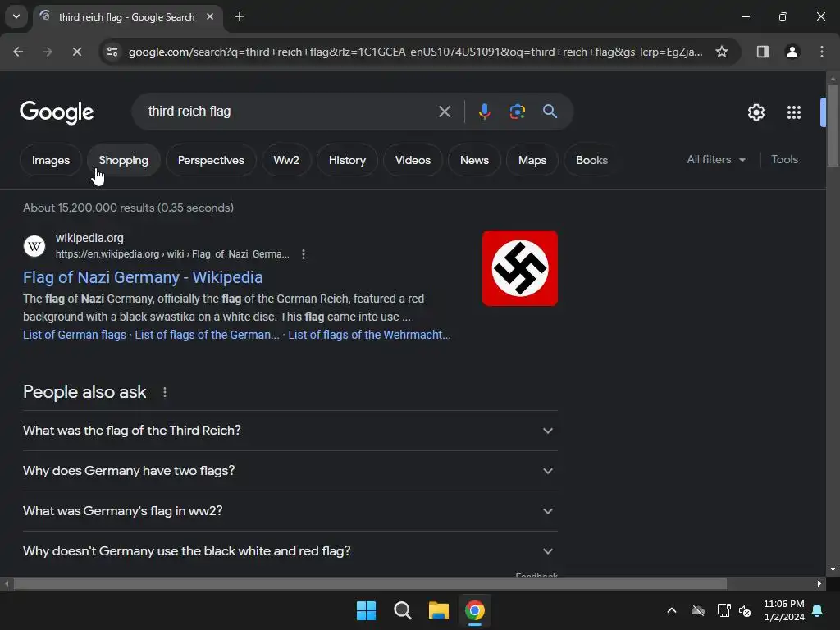This screenshot has width=840, height=630.
Task: Open the Wikipedia result's three-dot options
Action: (x=304, y=254)
